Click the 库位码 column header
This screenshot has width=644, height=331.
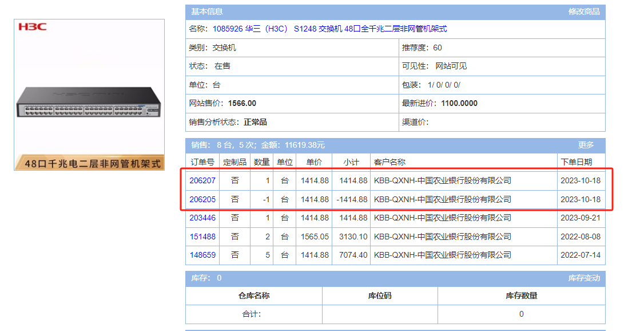click(380, 295)
